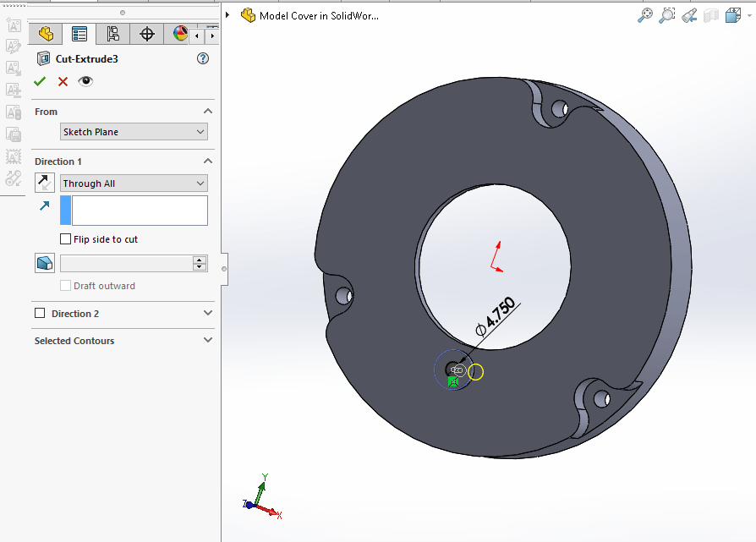Open the Through All end condition dropdown
The image size is (756, 542).
(x=134, y=183)
